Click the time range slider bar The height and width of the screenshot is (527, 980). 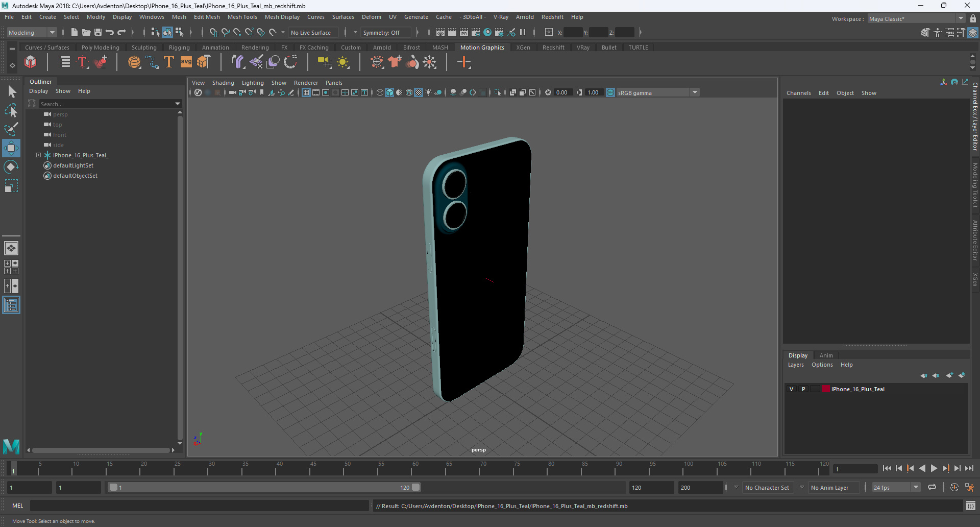click(264, 487)
